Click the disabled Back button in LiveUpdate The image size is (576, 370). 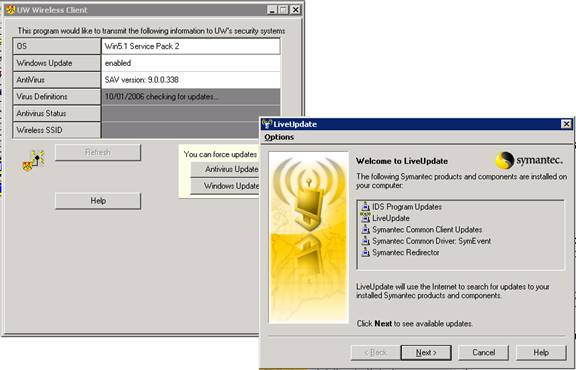tap(375, 353)
